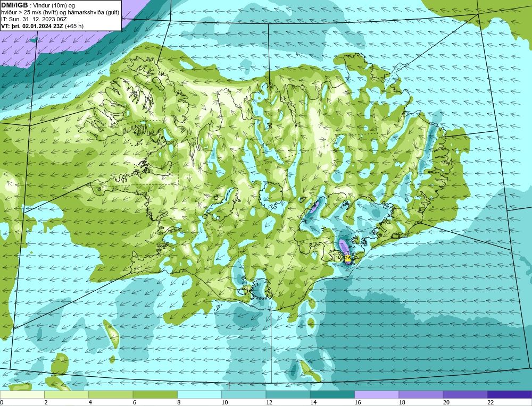Click the pale yellow 0–2 m/s legend swatch

[x=22, y=395]
